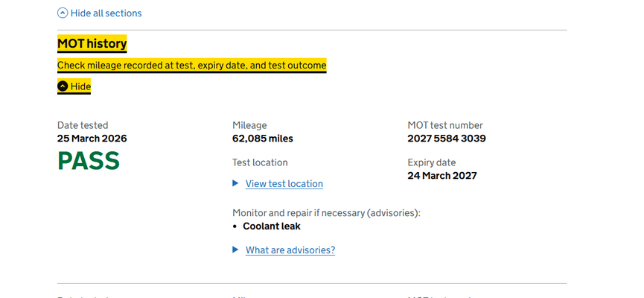
Task: Select the date 25 March 2026
Action: click(x=92, y=139)
